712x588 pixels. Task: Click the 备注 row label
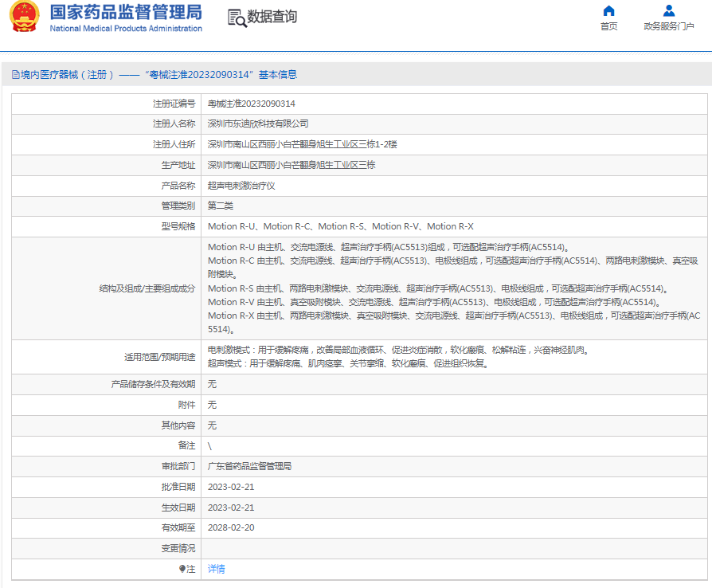coord(186,445)
